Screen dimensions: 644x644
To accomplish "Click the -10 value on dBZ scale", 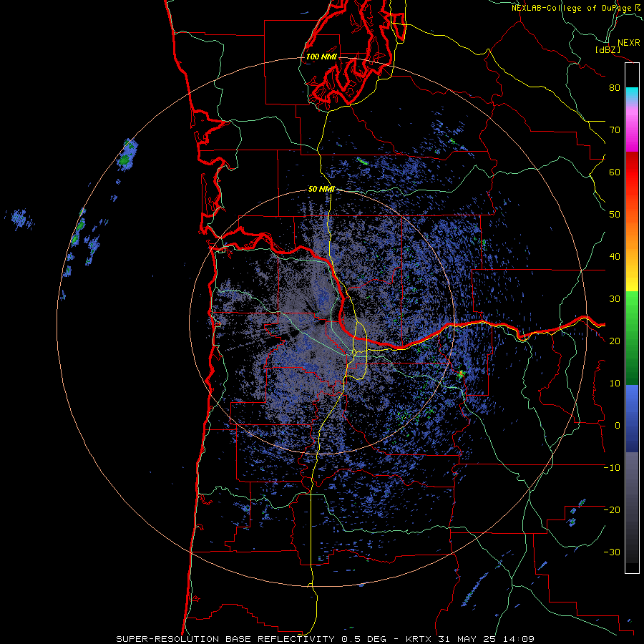I will click(612, 468).
